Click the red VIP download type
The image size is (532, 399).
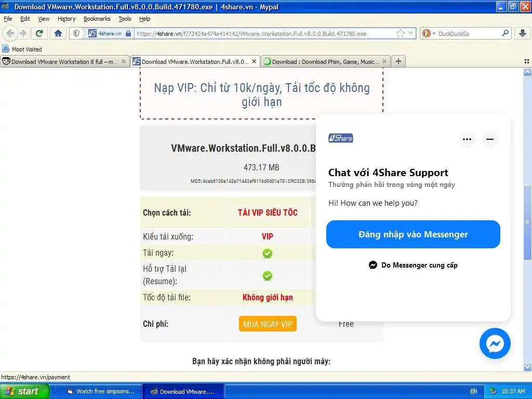(268, 236)
